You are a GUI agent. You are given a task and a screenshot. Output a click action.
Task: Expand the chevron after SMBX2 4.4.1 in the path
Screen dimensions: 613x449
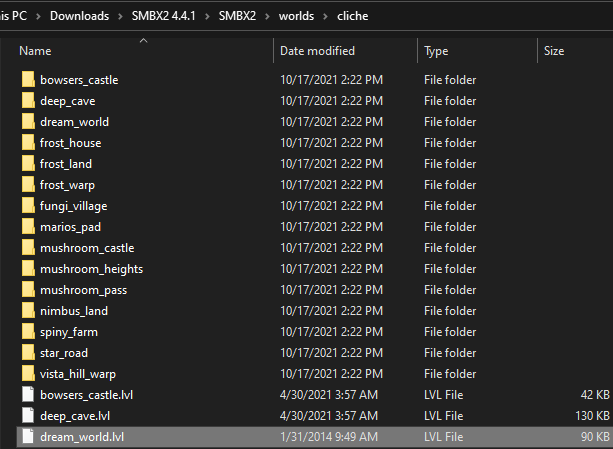207,16
